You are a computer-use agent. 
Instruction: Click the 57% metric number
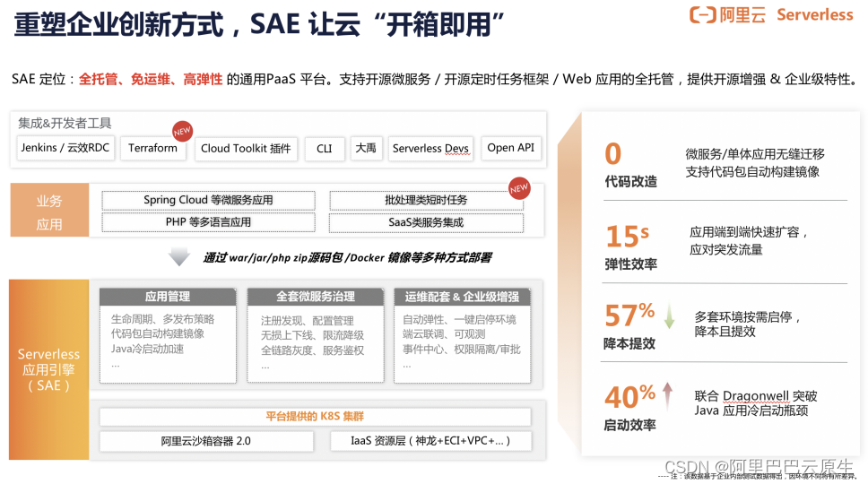point(630,315)
